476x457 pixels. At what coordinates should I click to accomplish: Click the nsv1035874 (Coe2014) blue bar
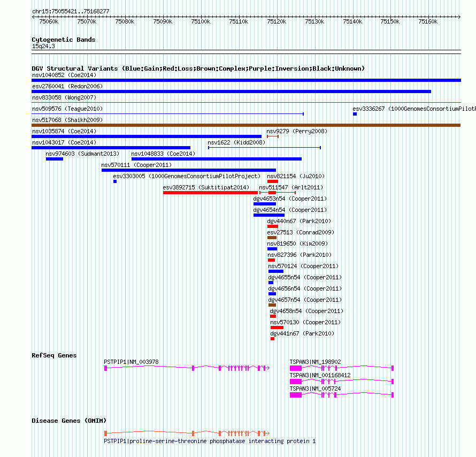pos(147,136)
